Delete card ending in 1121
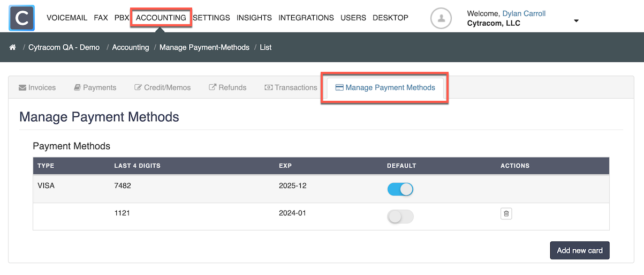The image size is (644, 275). [x=506, y=214]
